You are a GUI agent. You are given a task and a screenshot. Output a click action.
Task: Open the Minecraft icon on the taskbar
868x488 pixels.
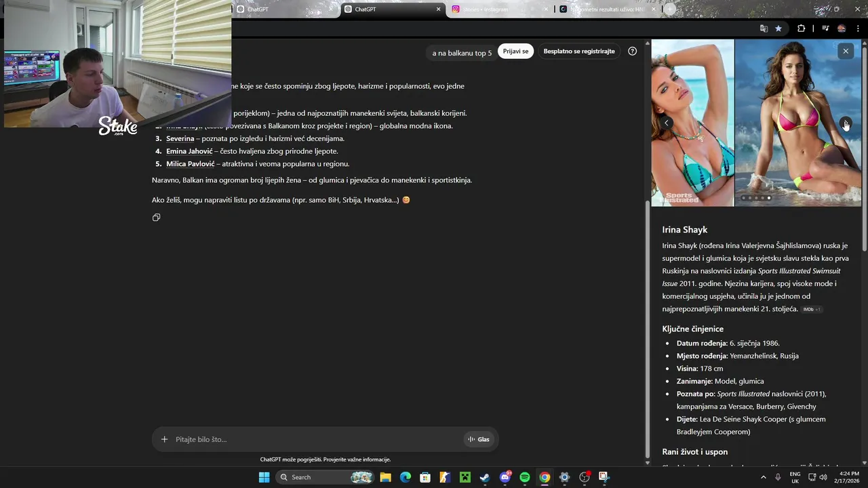465,477
